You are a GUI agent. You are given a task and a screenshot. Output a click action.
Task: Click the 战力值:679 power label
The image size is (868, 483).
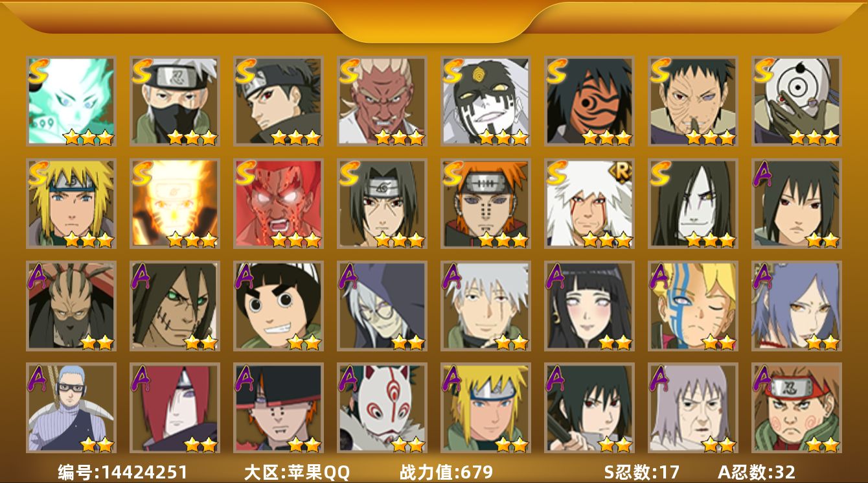coord(446,473)
